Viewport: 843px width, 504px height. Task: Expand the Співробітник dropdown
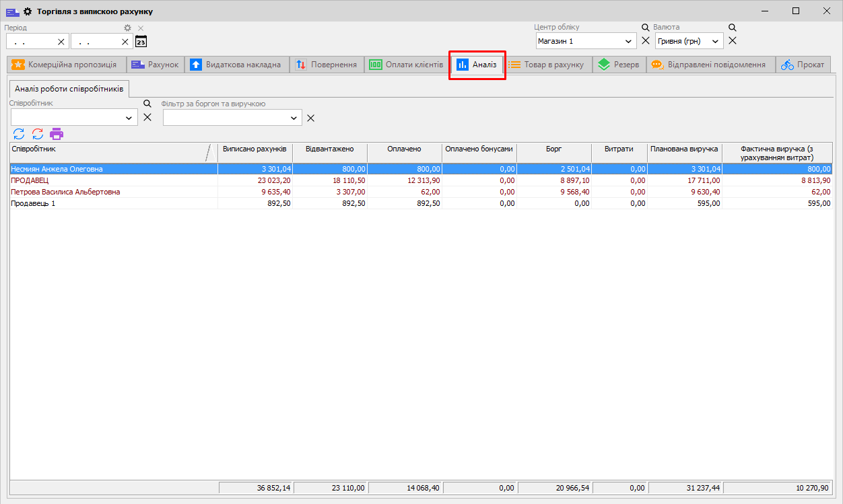coord(129,118)
